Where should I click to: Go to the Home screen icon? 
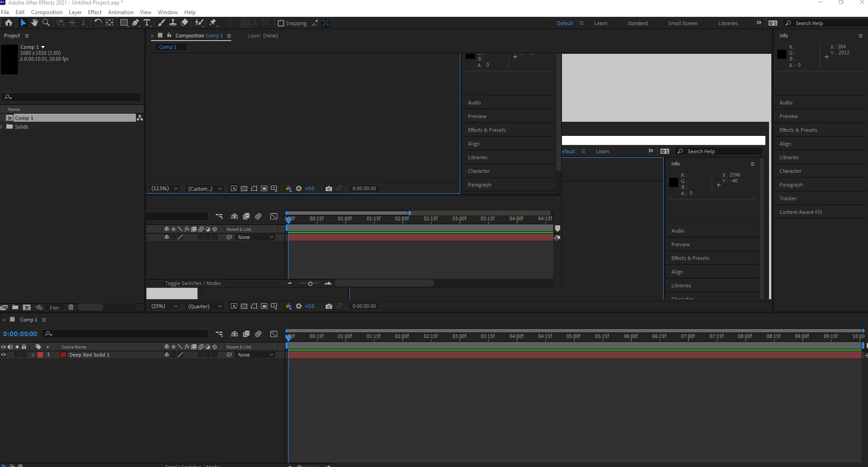click(x=8, y=22)
